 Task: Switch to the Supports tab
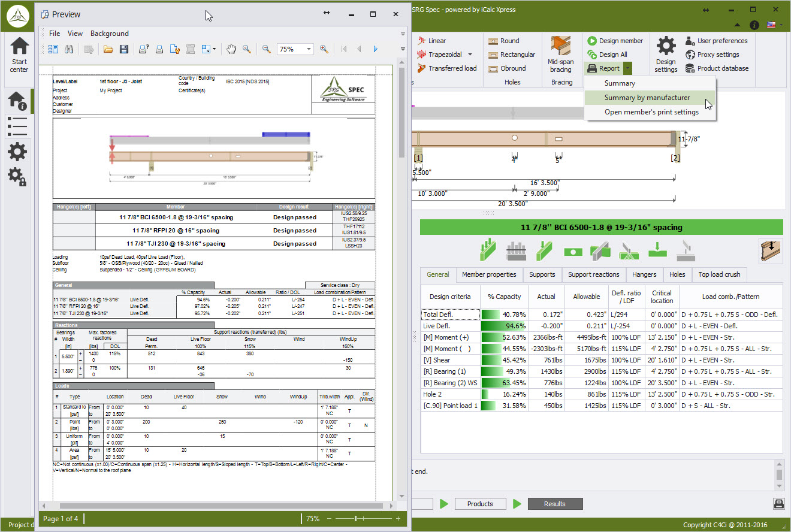pos(542,274)
